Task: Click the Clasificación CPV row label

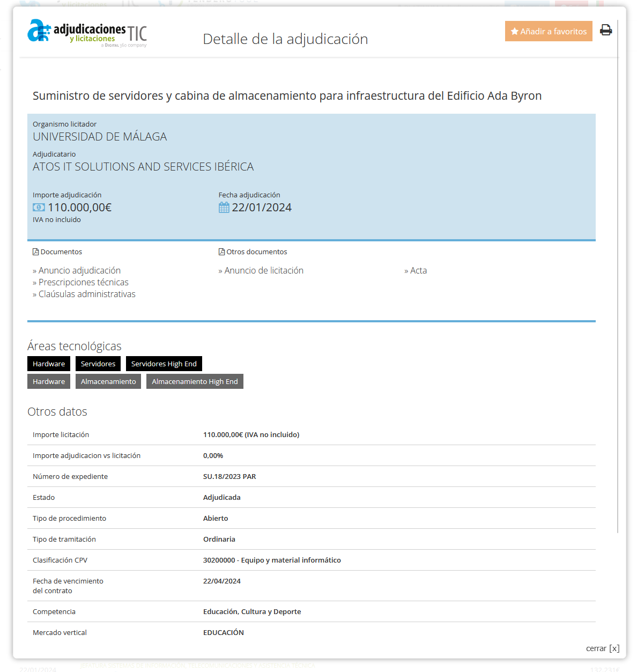Action: point(60,560)
